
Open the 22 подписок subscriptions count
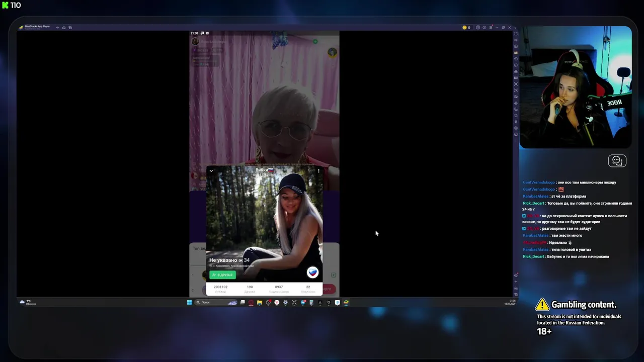[x=308, y=289]
